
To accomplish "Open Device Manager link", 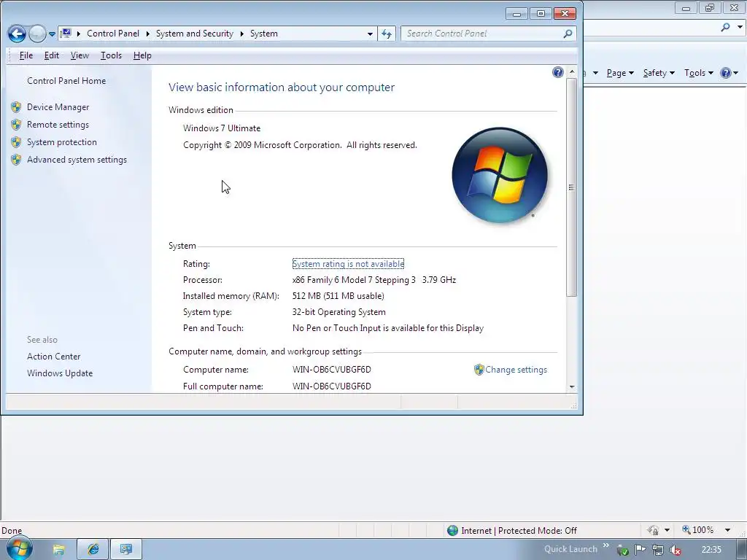I will pyautogui.click(x=58, y=107).
